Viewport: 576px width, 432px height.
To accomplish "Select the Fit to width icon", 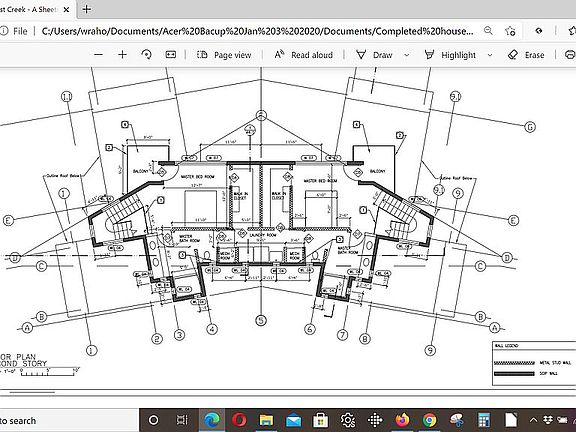I will (x=170, y=55).
